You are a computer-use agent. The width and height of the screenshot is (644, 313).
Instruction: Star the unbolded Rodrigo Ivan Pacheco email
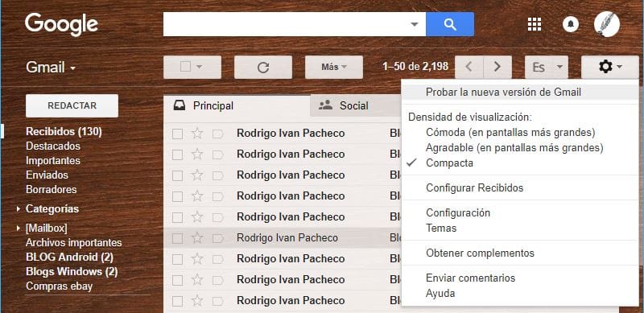tap(197, 238)
